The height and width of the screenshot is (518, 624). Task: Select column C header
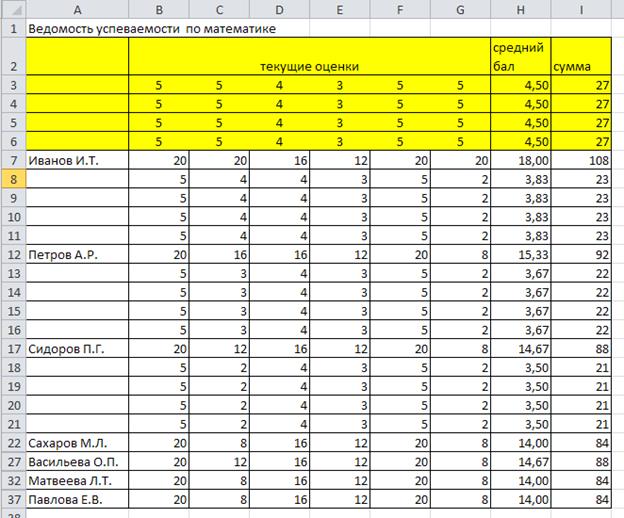219,10
